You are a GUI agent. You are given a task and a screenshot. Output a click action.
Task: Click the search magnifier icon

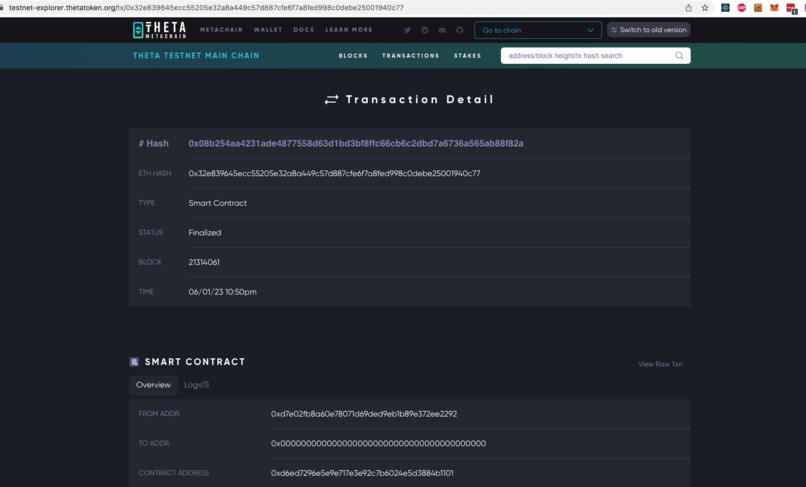[679, 56]
